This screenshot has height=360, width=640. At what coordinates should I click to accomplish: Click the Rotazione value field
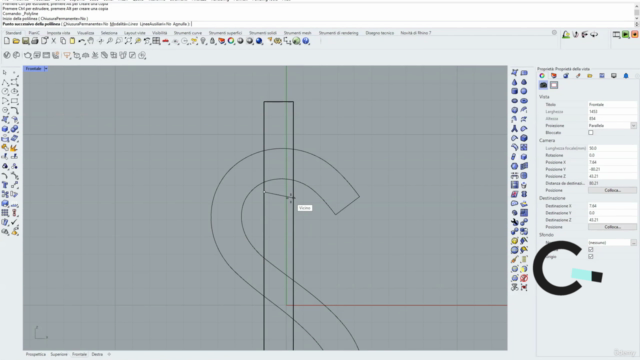[x=612, y=155]
